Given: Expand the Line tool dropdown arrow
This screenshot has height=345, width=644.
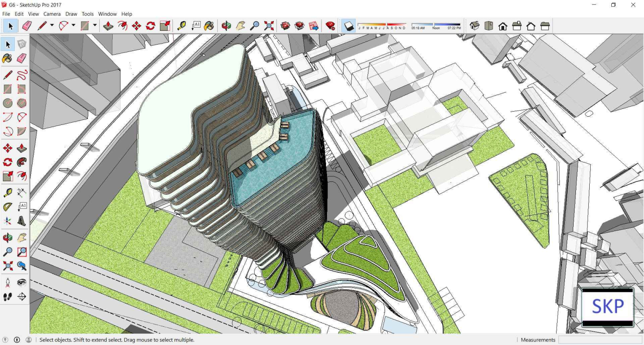Looking at the screenshot, I should coord(52,26).
